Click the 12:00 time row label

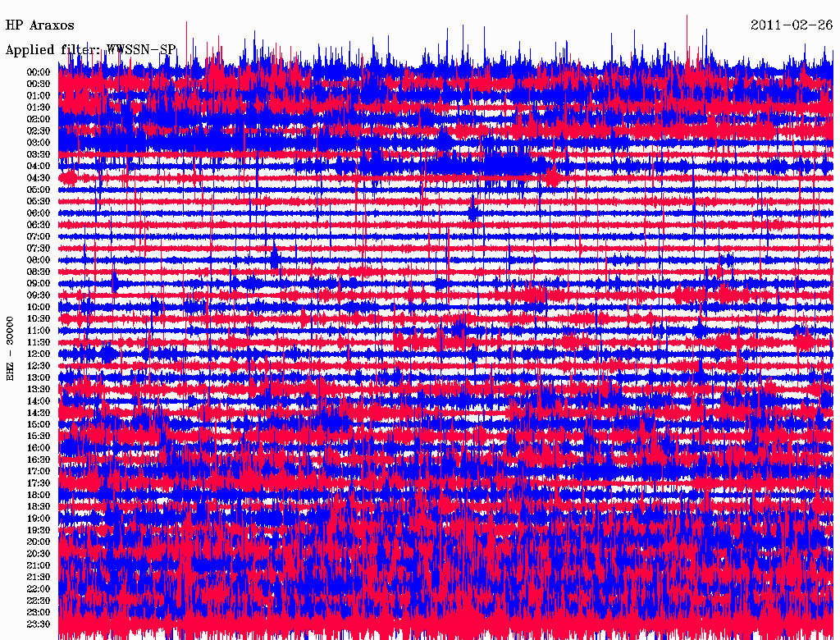click(x=38, y=354)
